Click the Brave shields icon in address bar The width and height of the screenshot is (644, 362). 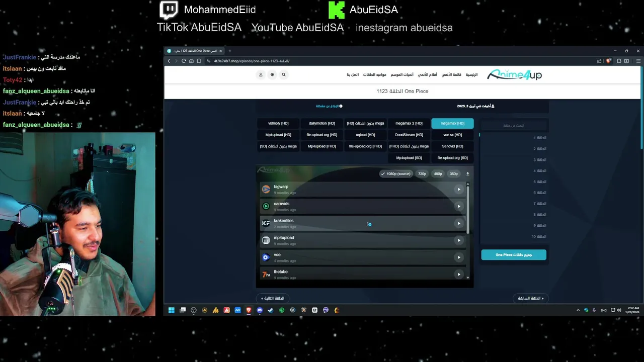pos(608,61)
